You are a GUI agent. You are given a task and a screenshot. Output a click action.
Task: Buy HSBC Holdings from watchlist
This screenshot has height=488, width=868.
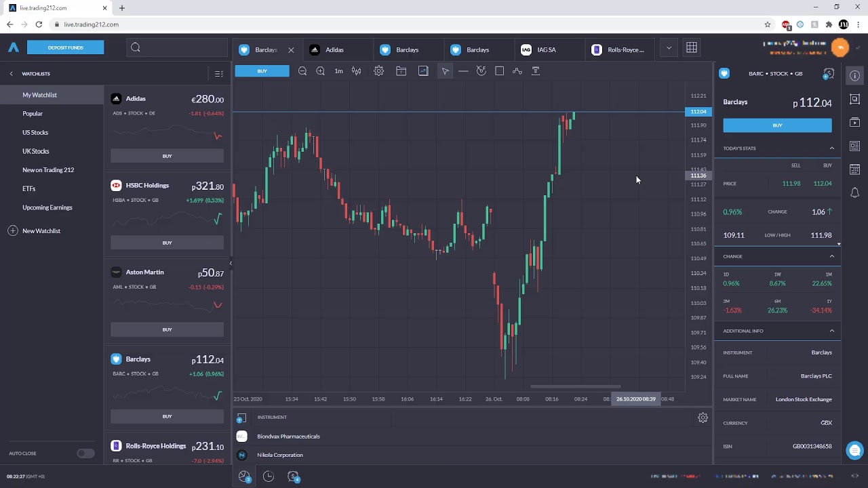coord(167,243)
